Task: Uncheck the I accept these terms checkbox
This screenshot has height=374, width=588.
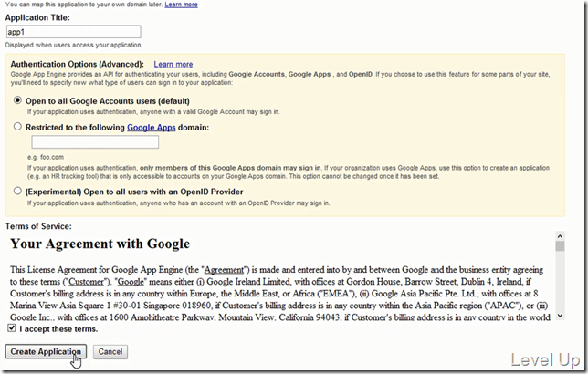Action: [x=12, y=328]
